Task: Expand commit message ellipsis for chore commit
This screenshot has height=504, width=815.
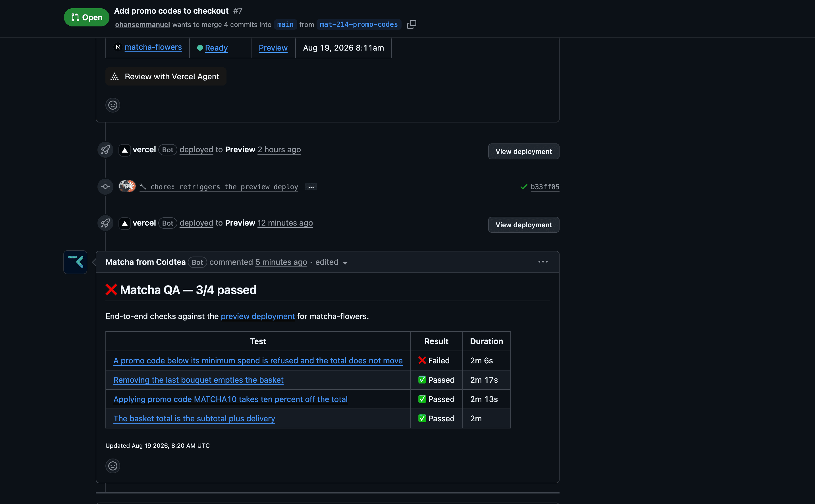Action: tap(311, 187)
